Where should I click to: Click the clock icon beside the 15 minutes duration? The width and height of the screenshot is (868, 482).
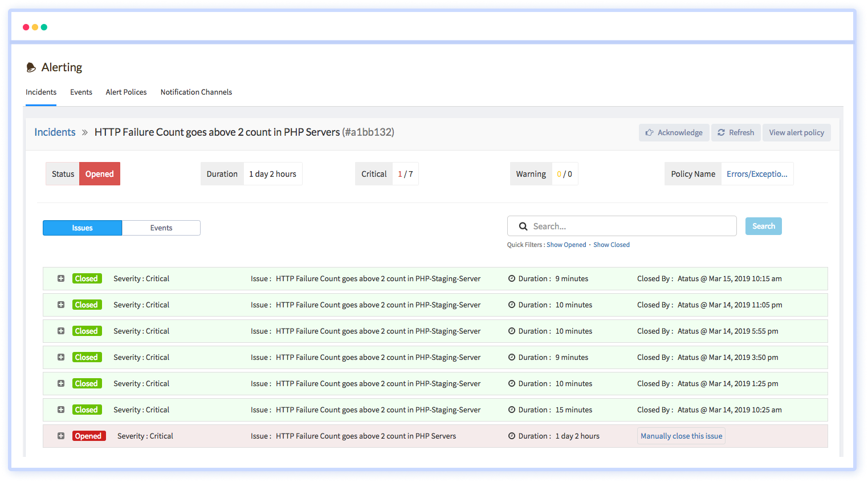pos(512,410)
